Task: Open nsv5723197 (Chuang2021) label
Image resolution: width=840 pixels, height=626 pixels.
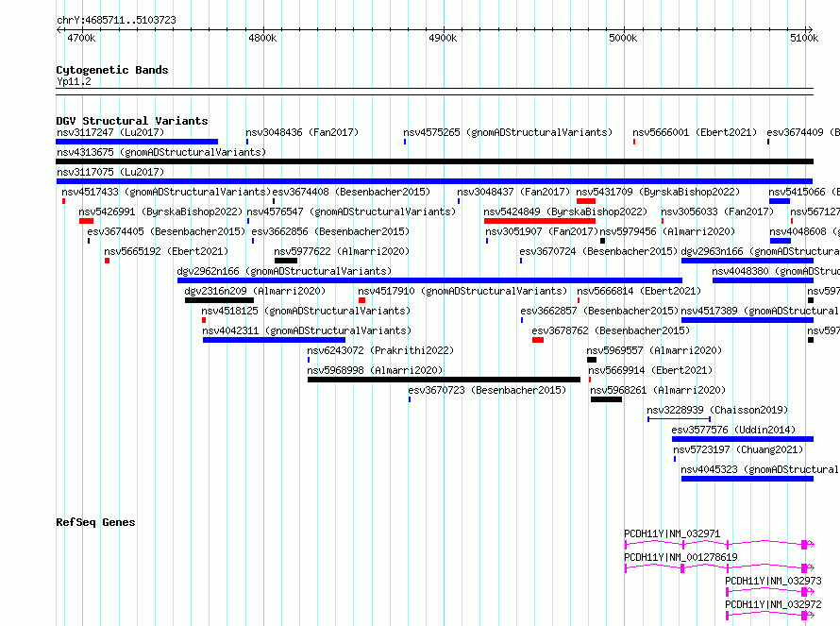Action: click(x=738, y=449)
